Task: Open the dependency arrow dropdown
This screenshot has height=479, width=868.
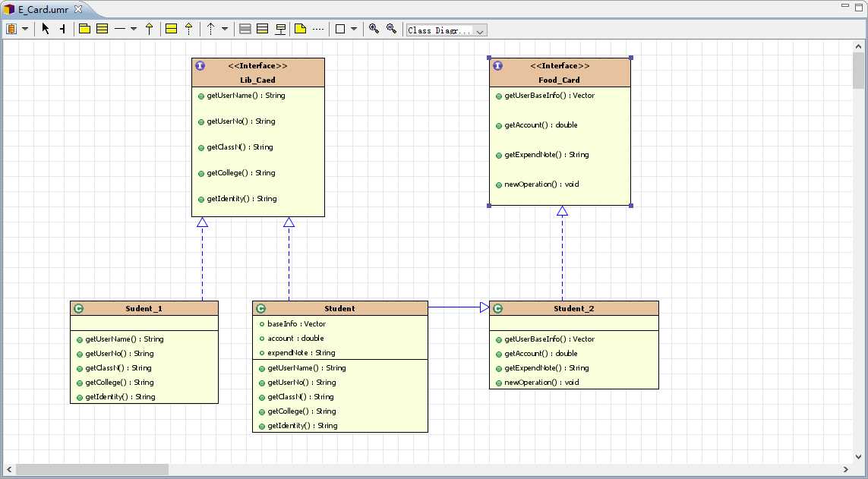Action: 225,29
